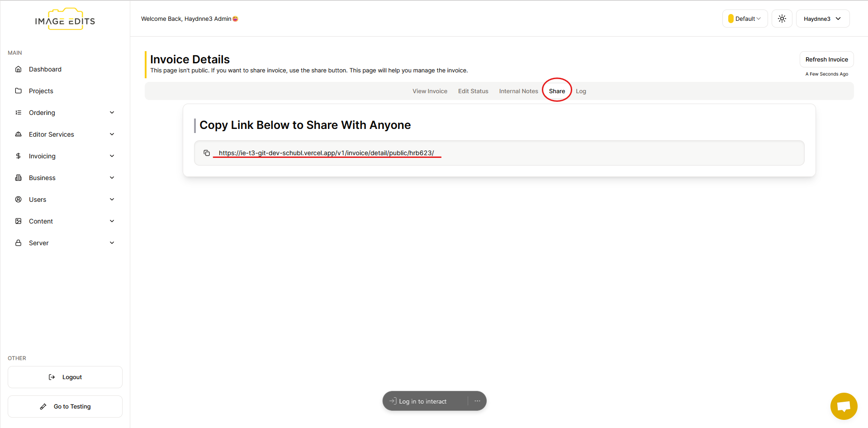868x428 pixels.
Task: Click the Go to Testing button
Action: click(x=65, y=406)
